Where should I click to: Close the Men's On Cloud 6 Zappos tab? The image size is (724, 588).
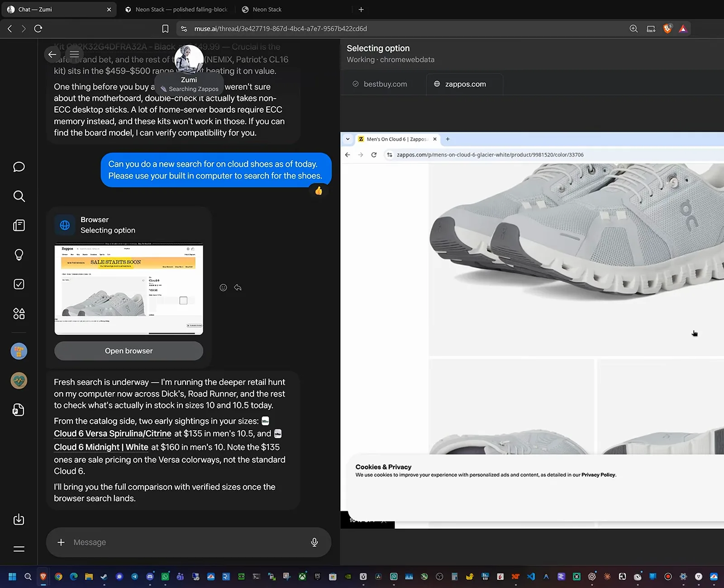(435, 139)
